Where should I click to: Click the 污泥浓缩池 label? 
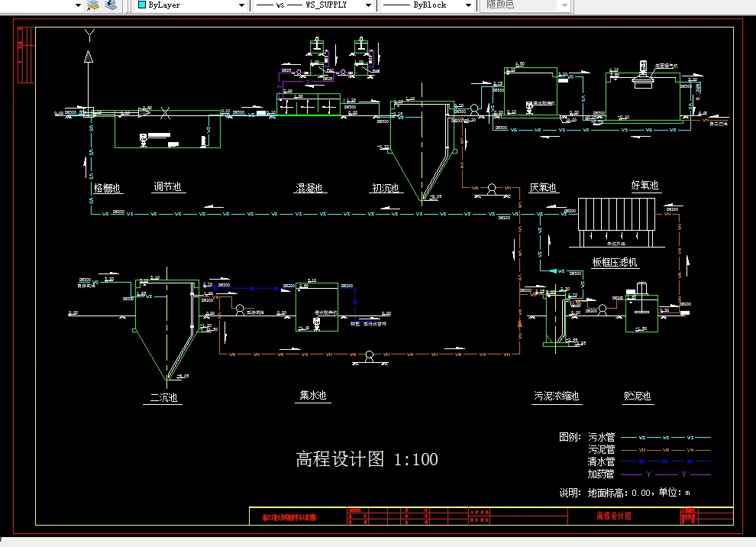point(557,397)
